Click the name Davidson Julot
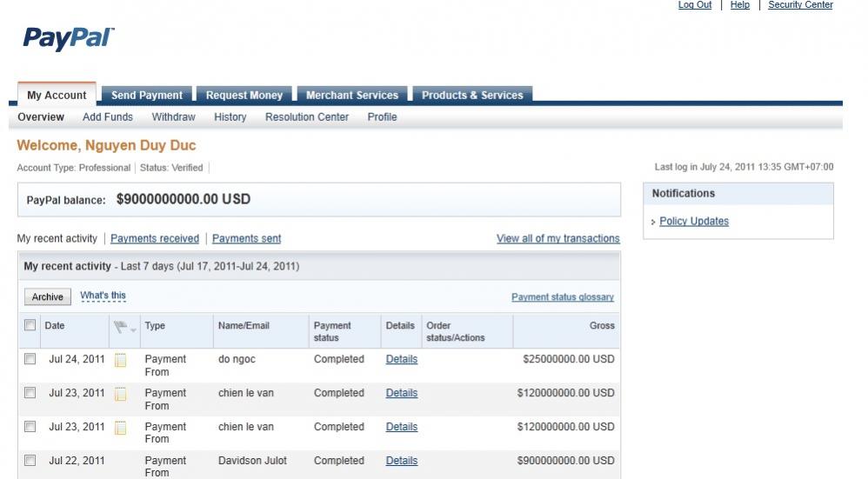 [x=252, y=460]
